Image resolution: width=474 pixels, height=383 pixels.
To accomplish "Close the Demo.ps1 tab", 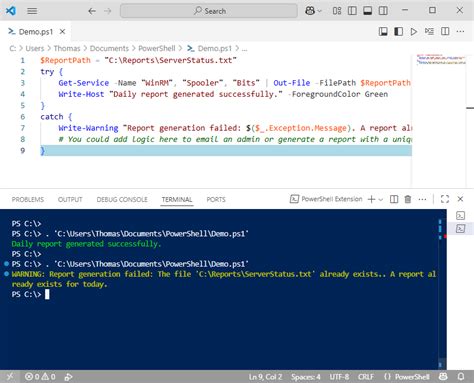I will coord(62,32).
